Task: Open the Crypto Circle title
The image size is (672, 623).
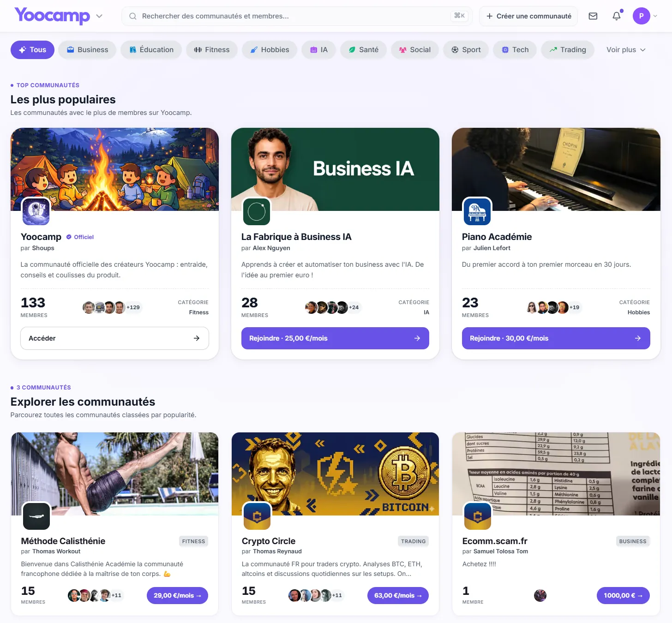Action: 269,541
